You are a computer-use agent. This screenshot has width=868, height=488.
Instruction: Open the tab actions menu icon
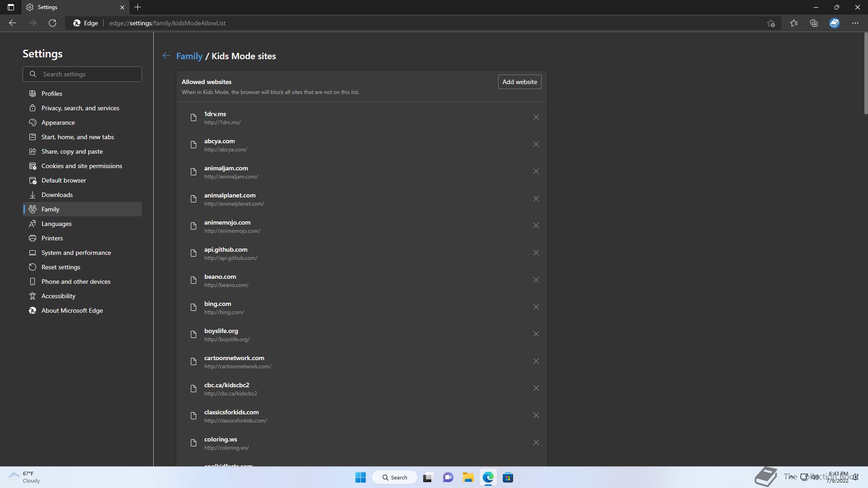[11, 7]
